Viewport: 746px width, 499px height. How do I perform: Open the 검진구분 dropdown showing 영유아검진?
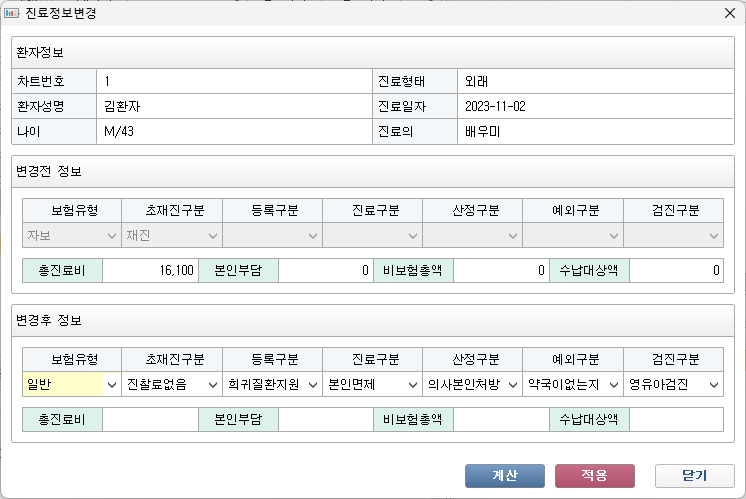[x=673, y=384]
